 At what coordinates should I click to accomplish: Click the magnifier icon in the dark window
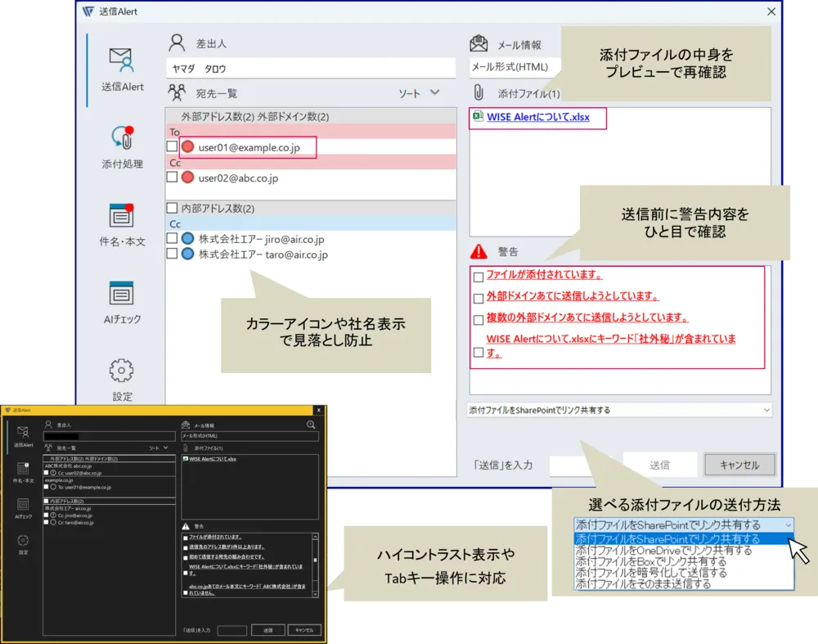click(x=311, y=425)
